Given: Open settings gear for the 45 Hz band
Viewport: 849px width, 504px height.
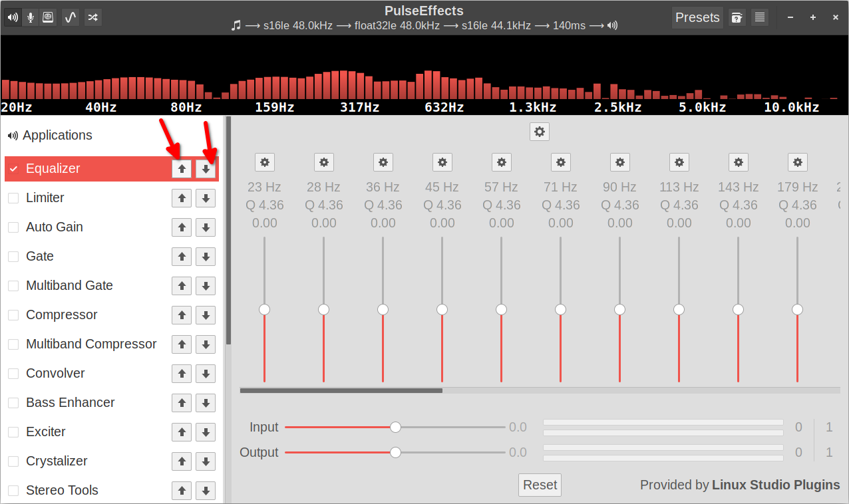Looking at the screenshot, I should pyautogui.click(x=442, y=162).
